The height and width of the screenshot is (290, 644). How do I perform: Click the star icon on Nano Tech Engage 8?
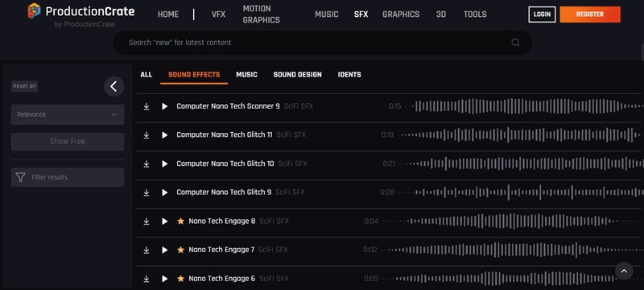click(x=180, y=221)
